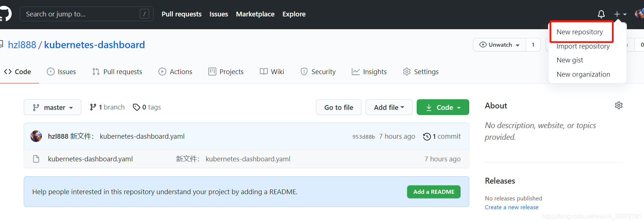Focus the Search or jump to field

click(86, 14)
